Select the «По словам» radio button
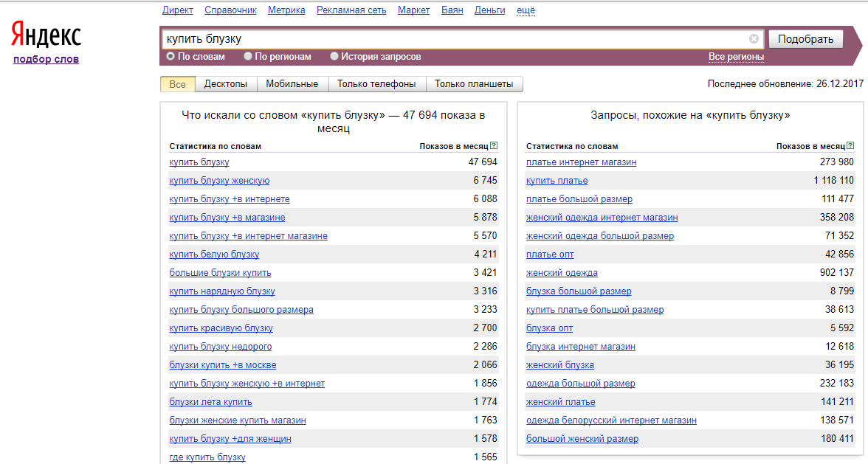The image size is (868, 464). click(x=170, y=55)
